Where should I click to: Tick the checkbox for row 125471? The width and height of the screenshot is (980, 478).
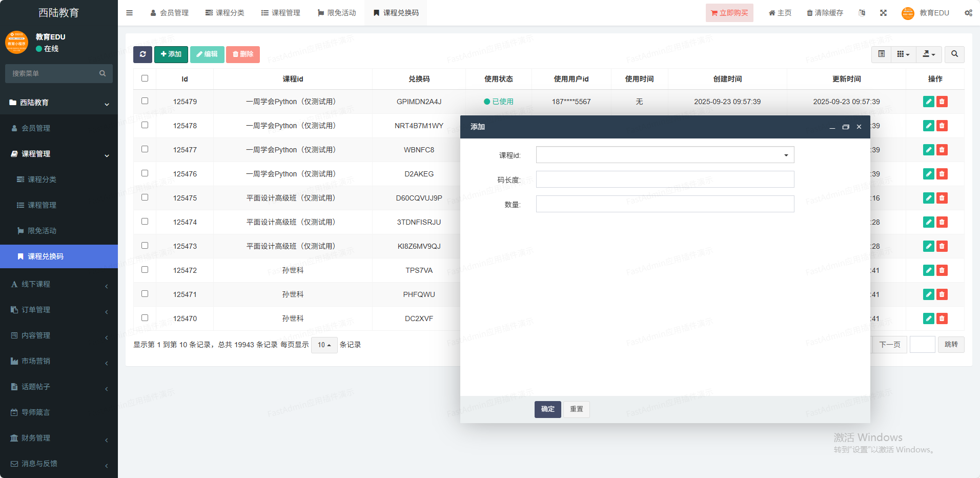(145, 294)
